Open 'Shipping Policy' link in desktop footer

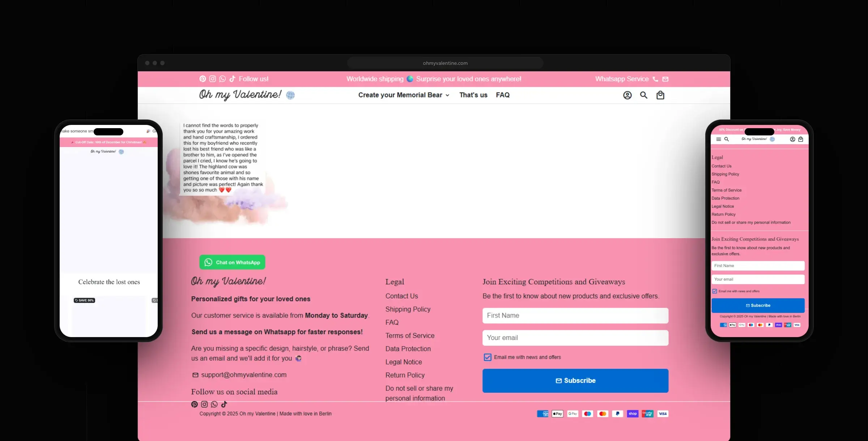[408, 309]
